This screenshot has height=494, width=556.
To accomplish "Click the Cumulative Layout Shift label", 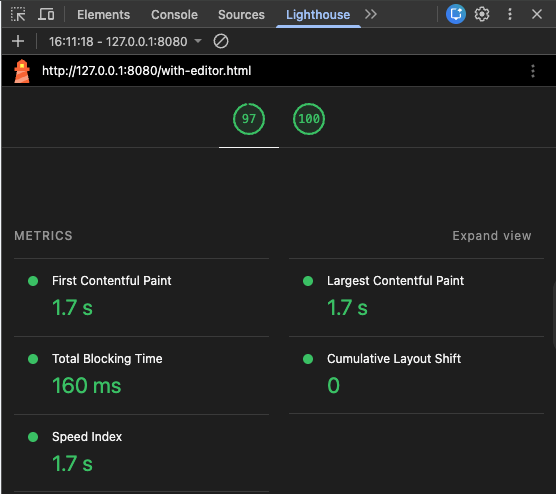I will [x=394, y=359].
